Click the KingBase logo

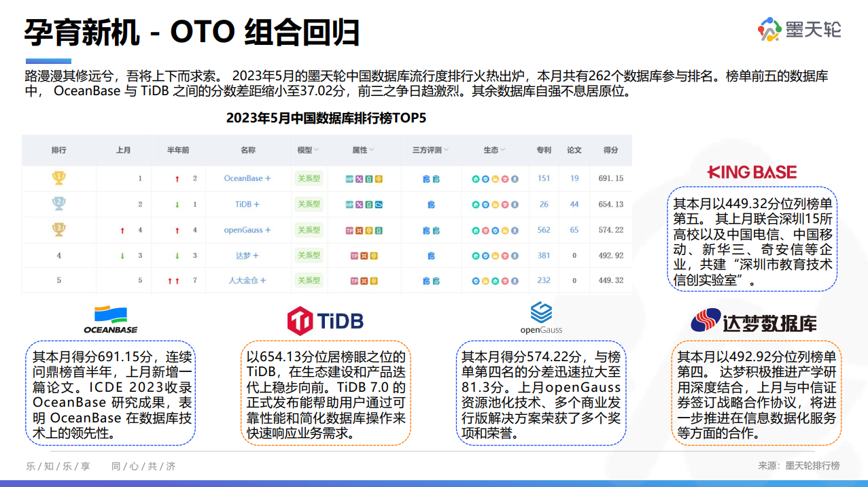coord(752,172)
